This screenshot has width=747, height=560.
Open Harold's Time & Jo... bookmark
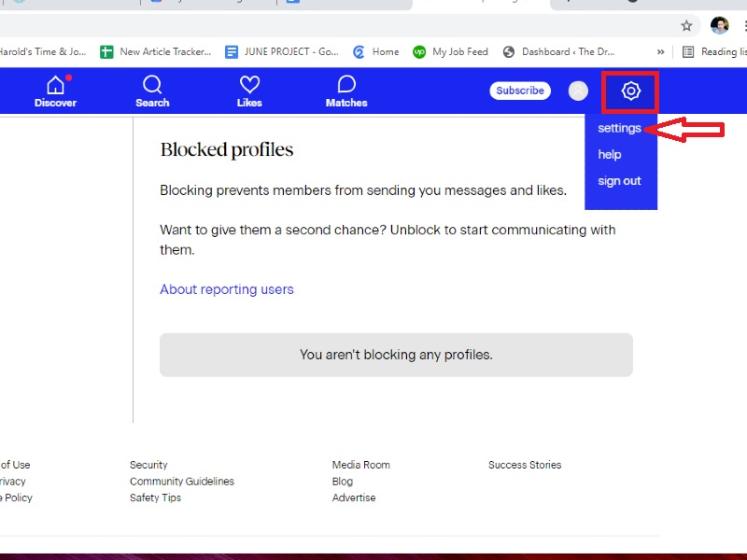pyautogui.click(x=43, y=51)
